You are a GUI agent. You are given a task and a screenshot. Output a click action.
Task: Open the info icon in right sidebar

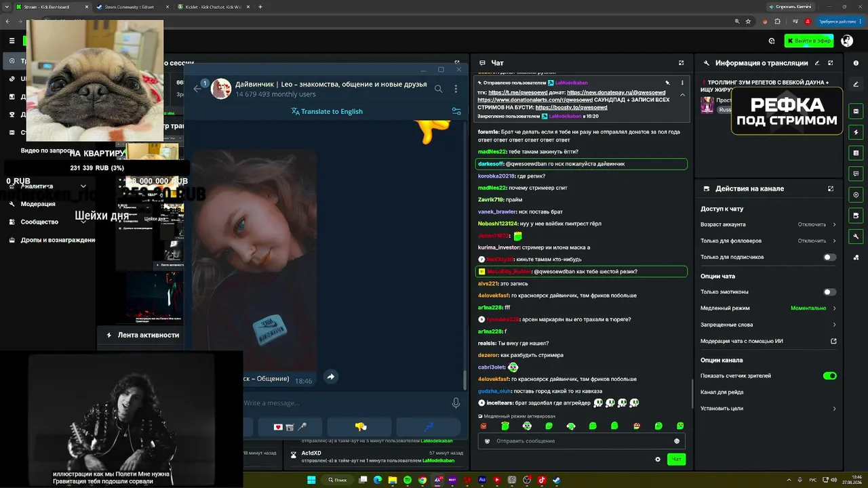coord(856,63)
